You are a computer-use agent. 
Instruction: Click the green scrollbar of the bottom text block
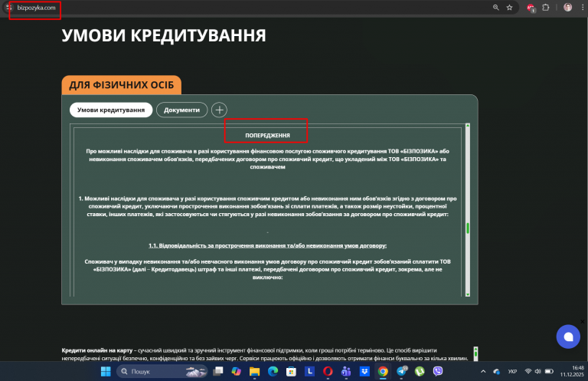[x=475, y=353]
